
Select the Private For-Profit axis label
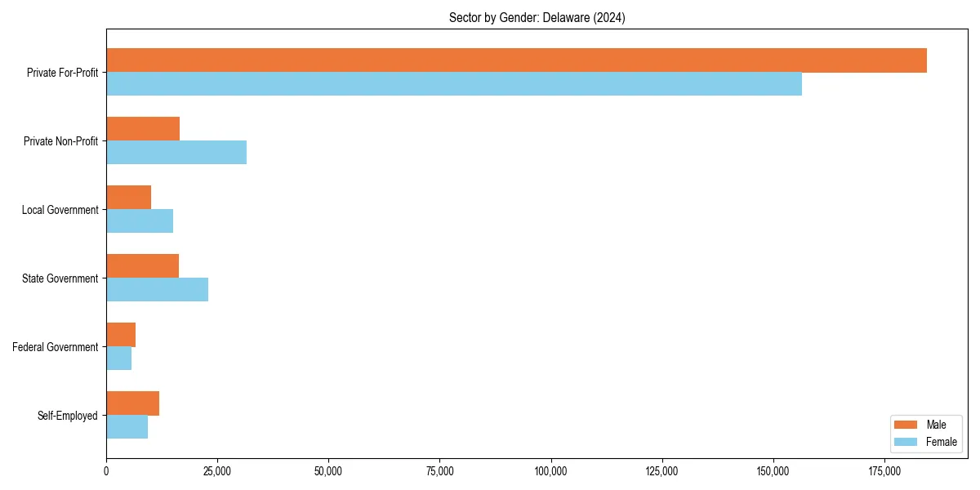tap(65, 73)
